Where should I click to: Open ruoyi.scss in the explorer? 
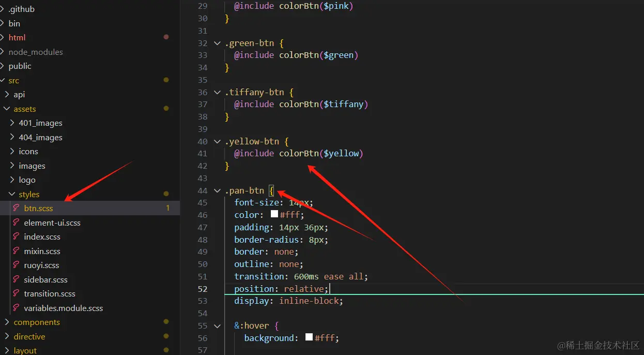[41, 265]
